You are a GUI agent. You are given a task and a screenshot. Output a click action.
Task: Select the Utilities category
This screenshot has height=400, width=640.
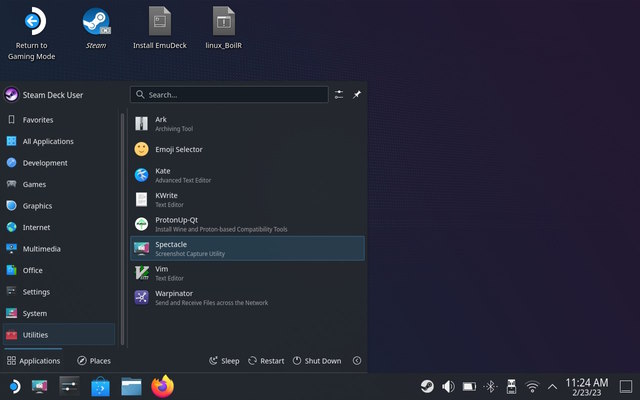click(59, 335)
